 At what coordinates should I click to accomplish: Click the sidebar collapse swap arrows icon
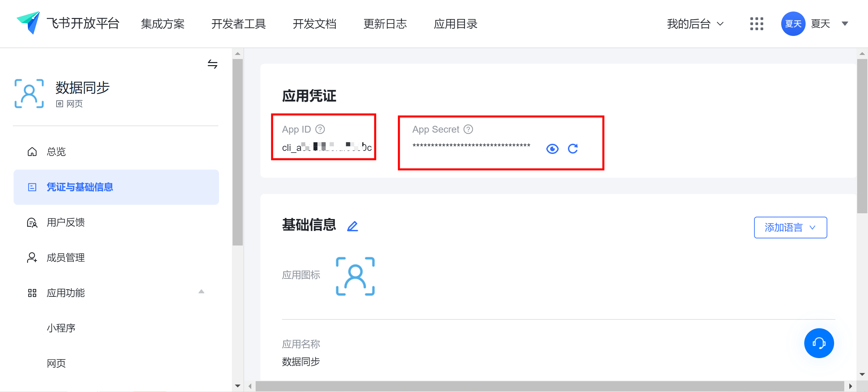[213, 64]
